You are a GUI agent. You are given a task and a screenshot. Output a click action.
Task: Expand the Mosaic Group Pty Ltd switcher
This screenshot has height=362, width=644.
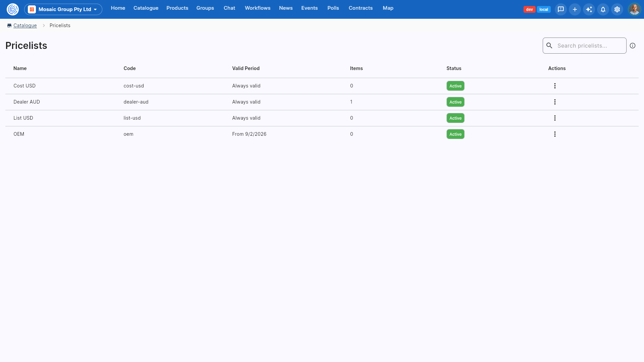[x=63, y=9]
